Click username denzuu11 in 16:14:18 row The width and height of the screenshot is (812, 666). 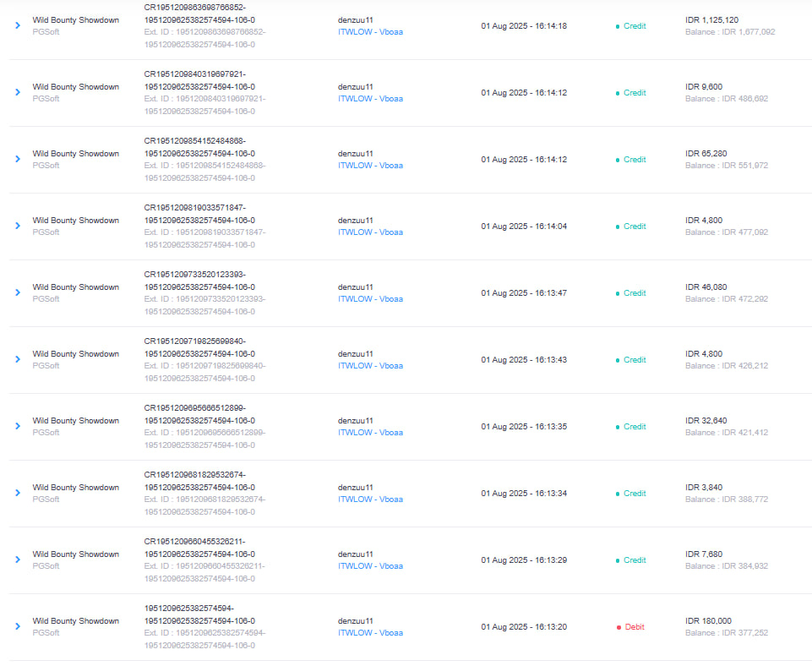coord(355,19)
